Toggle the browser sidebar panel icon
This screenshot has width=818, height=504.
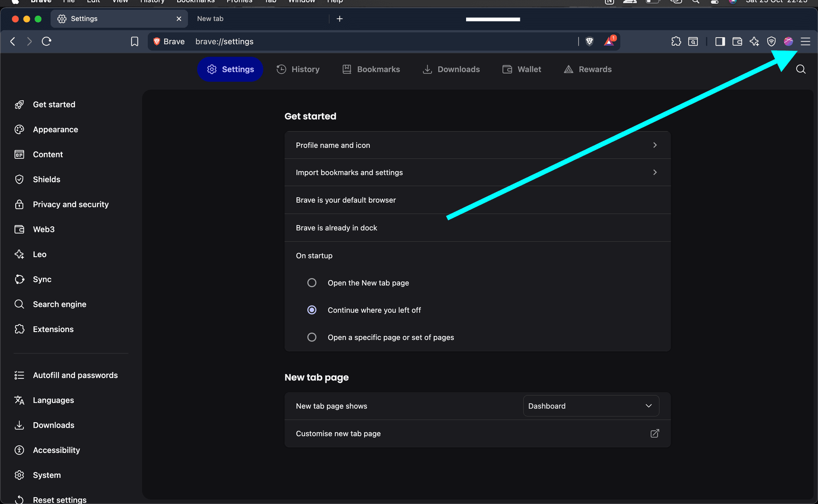tap(720, 41)
